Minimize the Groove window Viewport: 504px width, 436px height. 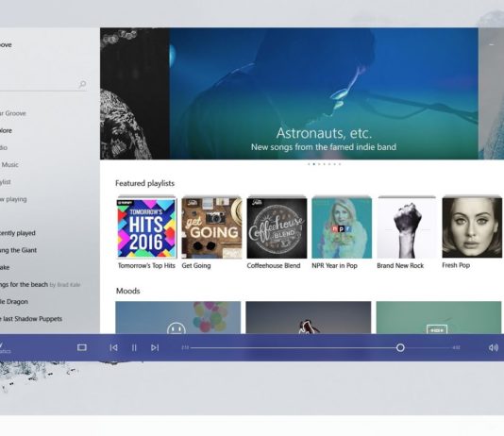pyautogui.click(x=492, y=44)
